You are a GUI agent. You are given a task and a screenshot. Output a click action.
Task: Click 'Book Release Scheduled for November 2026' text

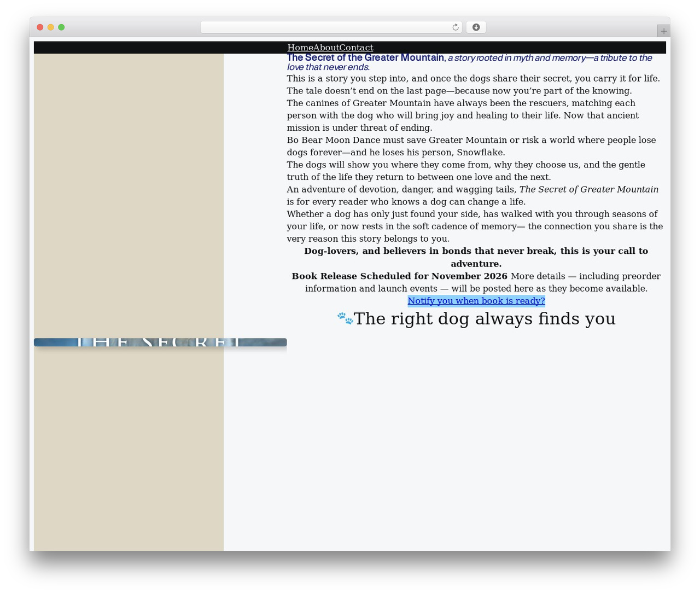400,276
